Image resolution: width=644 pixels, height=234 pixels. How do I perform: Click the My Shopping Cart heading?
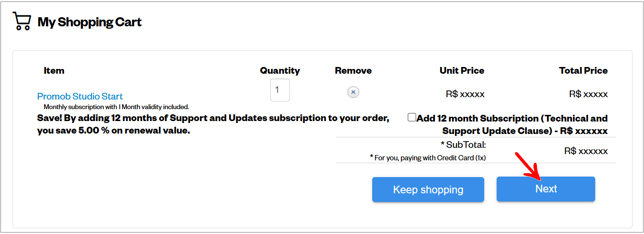(x=89, y=22)
